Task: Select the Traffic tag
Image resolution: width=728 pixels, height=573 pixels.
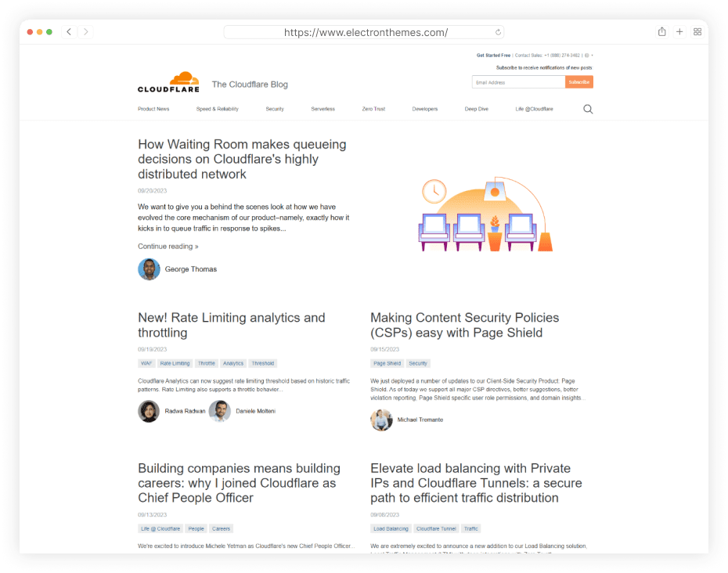Action: [x=470, y=529]
